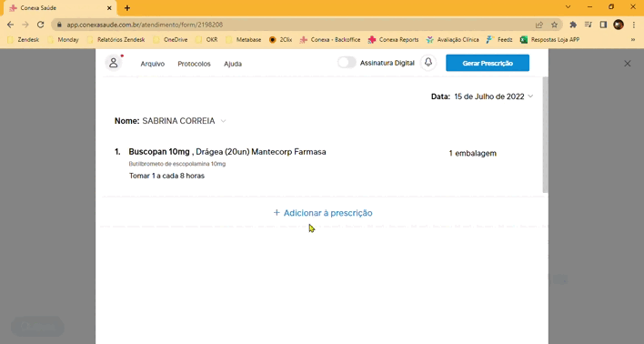Click Adicionar à prescrição link

(x=323, y=212)
